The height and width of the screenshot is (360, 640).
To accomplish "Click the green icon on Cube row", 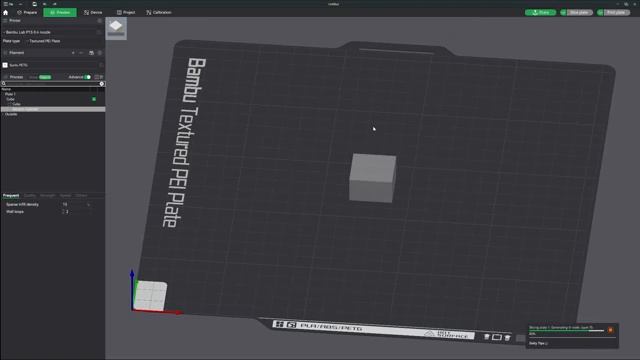I will point(94,99).
